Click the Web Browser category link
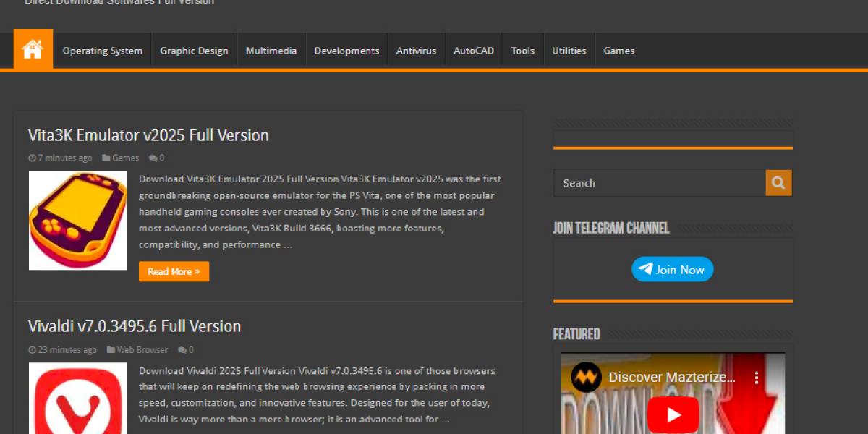 142,350
